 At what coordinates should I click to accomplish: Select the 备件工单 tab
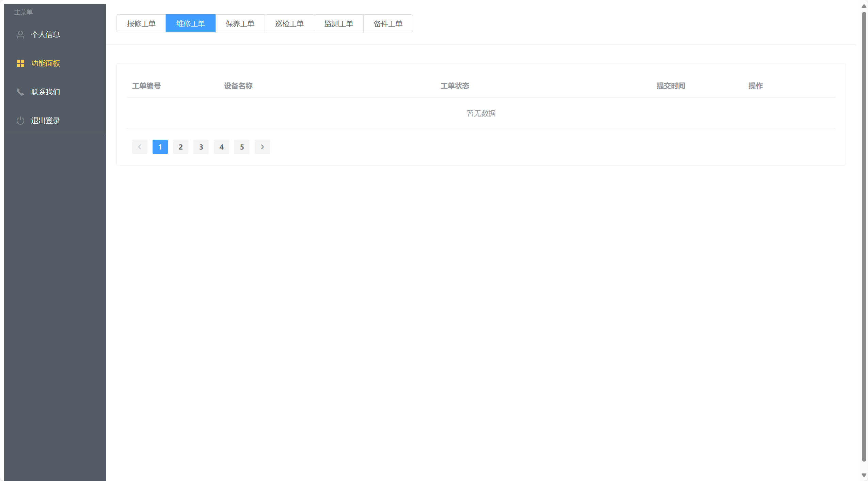coord(388,24)
